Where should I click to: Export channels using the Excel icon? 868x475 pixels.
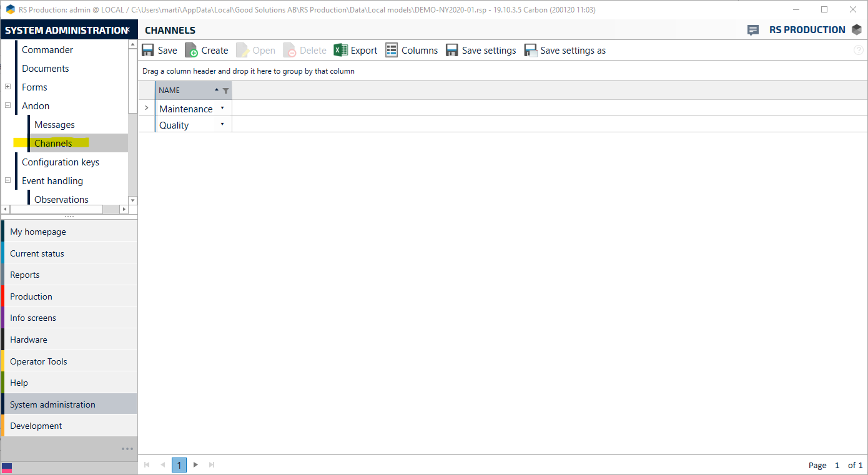tap(340, 51)
